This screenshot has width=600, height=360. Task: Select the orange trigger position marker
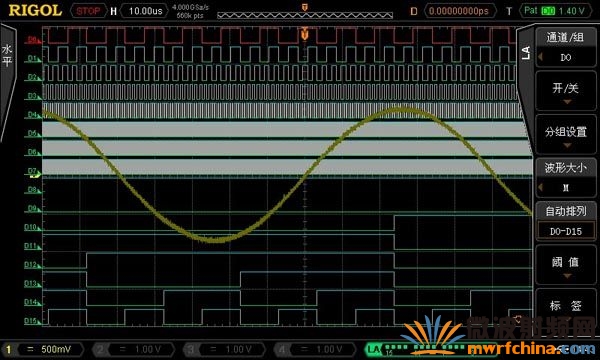pyautogui.click(x=305, y=34)
